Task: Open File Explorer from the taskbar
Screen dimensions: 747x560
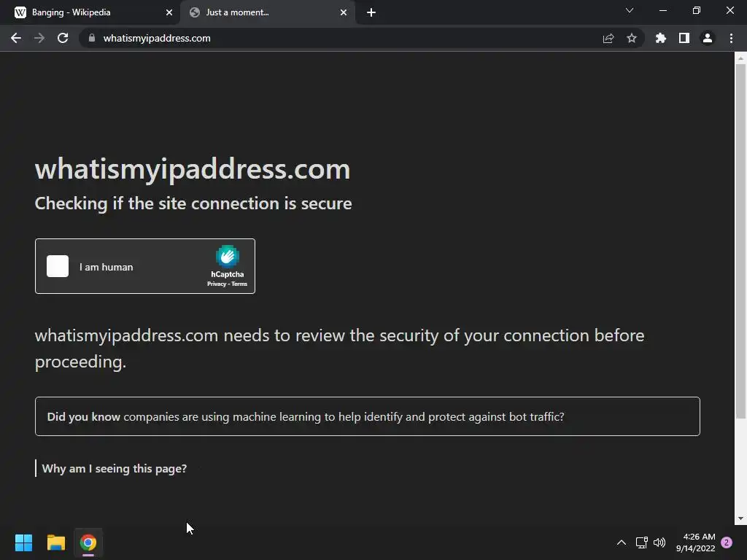Action: click(x=55, y=542)
